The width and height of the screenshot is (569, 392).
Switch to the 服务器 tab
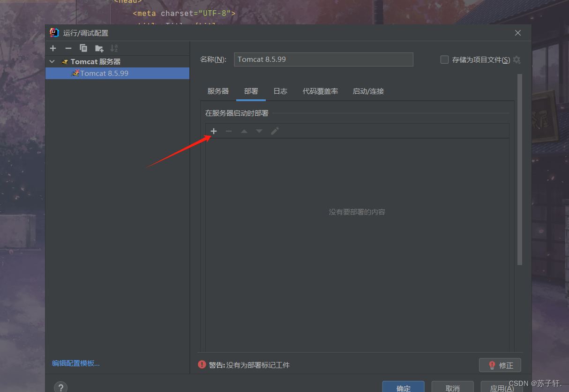click(218, 91)
